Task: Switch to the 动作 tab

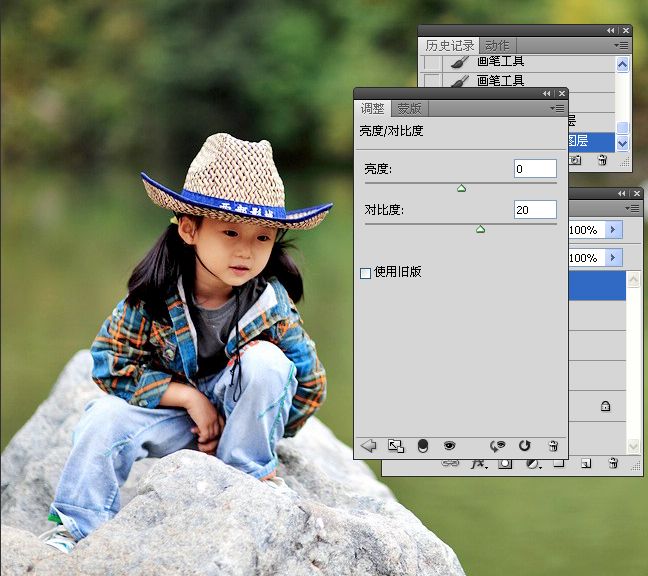Action: click(498, 45)
